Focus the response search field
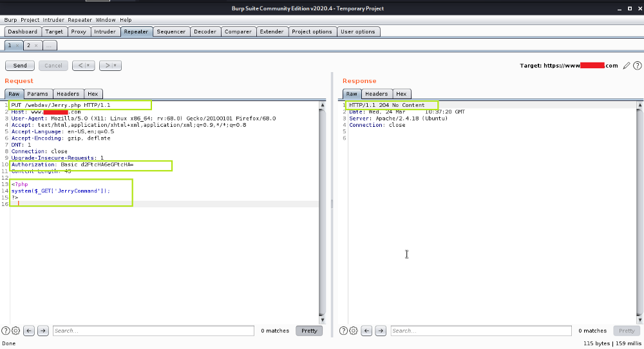This screenshot has height=349, width=644. (481, 330)
